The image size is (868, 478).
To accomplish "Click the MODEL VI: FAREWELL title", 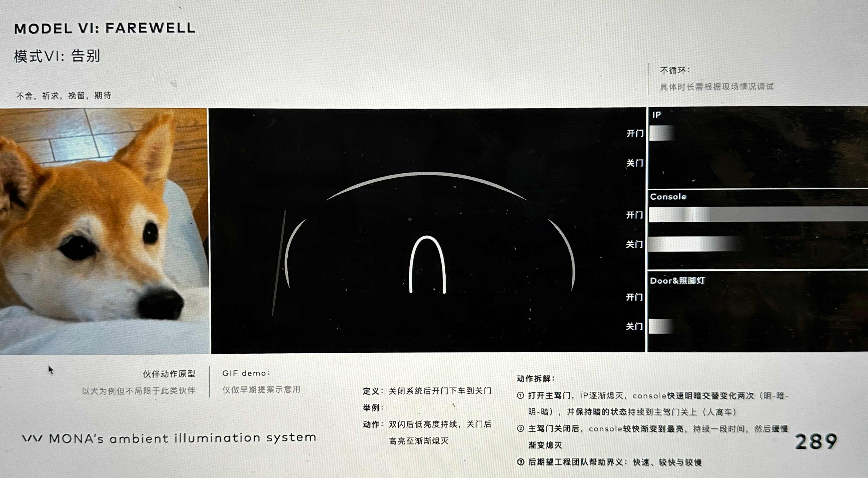I will click(105, 28).
